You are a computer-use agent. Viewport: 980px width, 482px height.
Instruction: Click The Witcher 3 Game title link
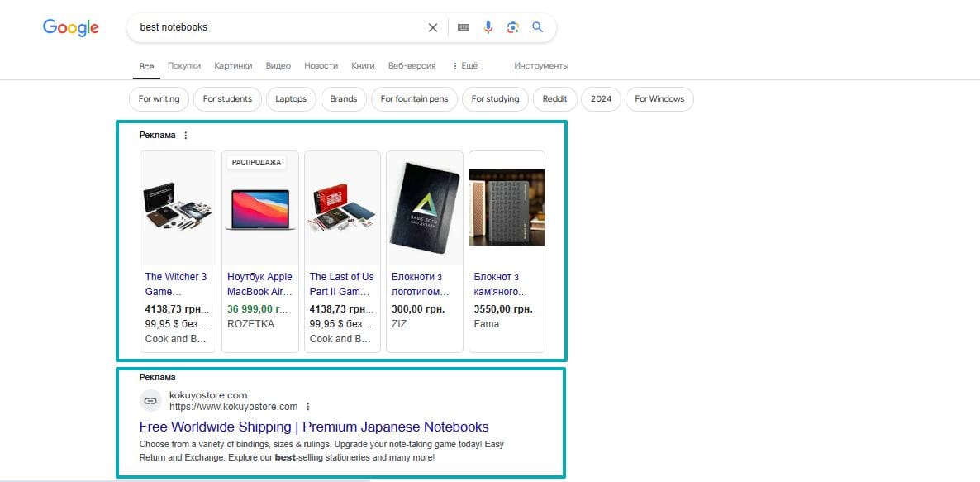coord(176,284)
